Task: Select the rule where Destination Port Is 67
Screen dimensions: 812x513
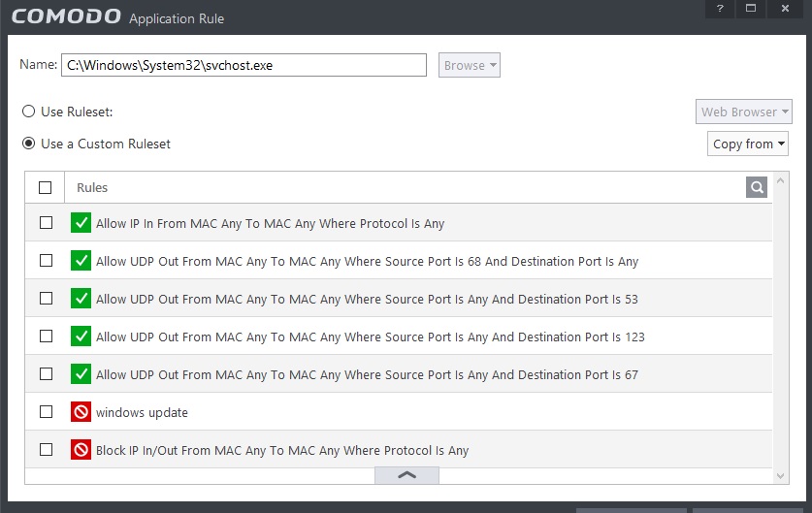Action: tap(367, 374)
